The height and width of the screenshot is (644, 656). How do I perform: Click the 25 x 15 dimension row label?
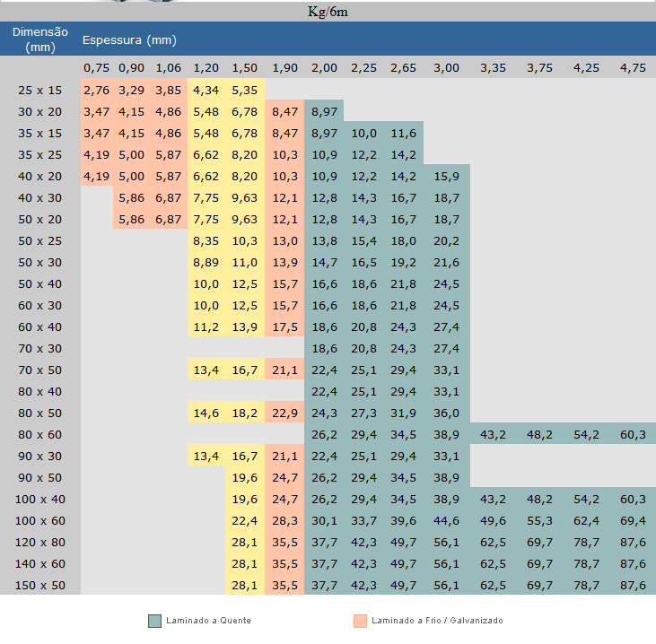39,90
